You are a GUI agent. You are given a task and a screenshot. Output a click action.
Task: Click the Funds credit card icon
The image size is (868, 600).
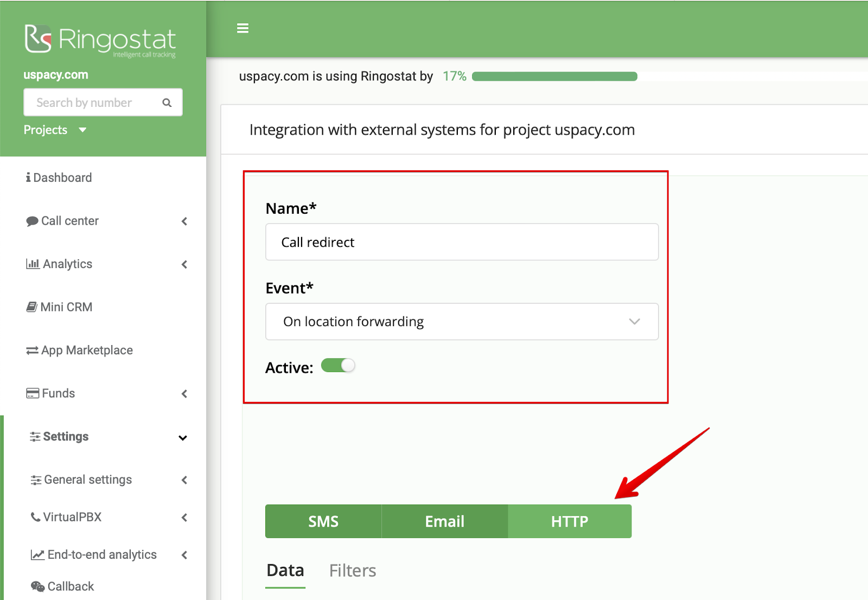coord(33,393)
